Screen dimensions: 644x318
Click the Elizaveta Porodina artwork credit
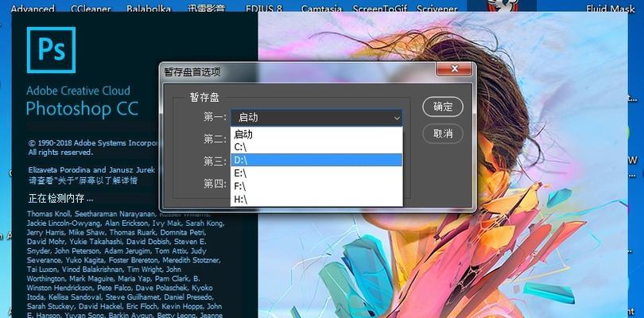(x=91, y=169)
